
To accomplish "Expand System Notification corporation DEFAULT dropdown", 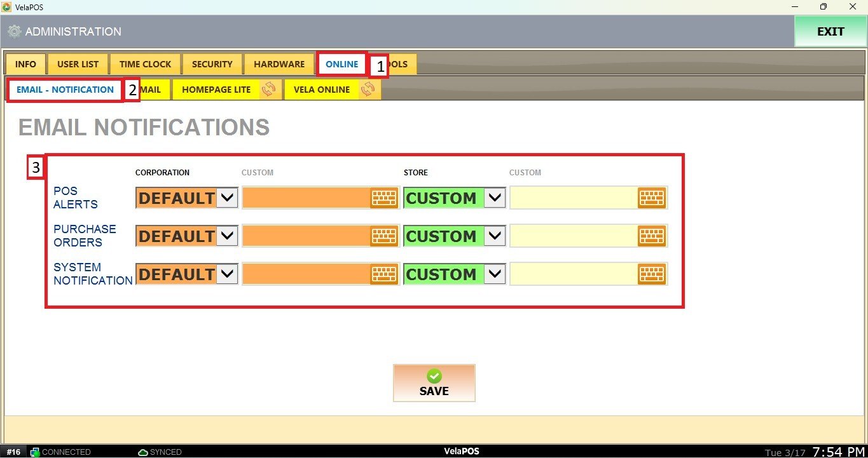I will click(x=228, y=274).
